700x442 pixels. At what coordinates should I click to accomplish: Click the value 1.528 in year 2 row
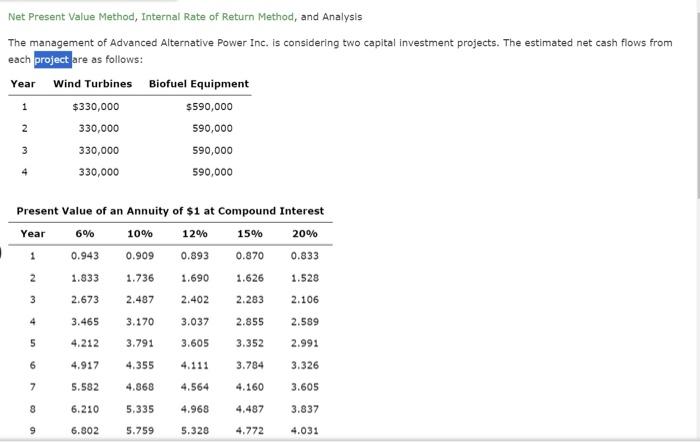pyautogui.click(x=305, y=278)
